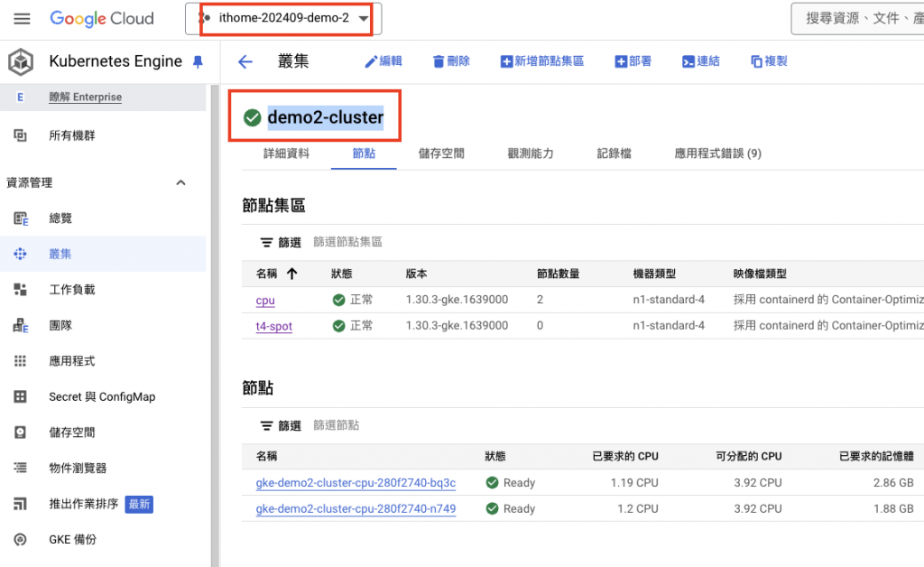The width and height of the screenshot is (924, 567).
Task: Click the GKE 備份 icon
Action: 20,539
